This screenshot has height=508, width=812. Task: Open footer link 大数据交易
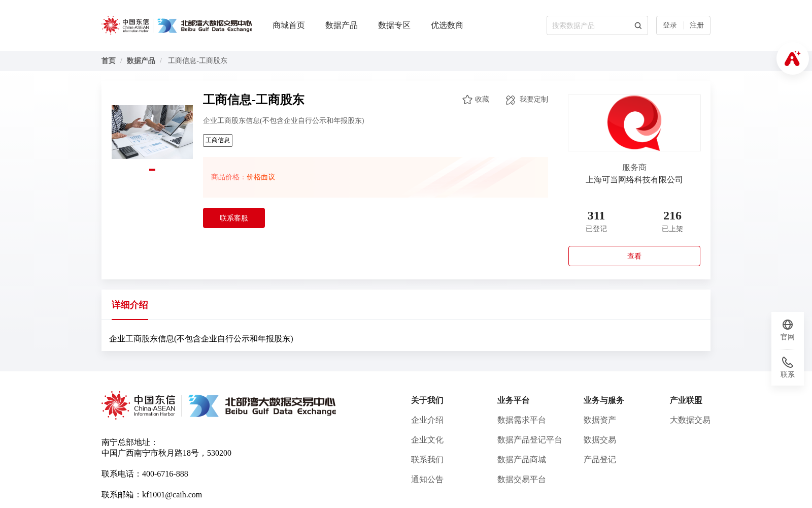[690, 420]
